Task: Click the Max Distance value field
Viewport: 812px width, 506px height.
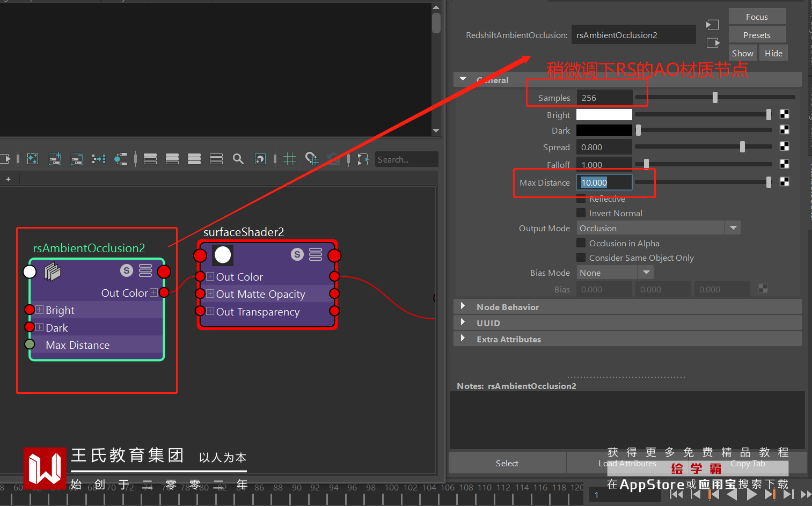Action: (x=604, y=182)
